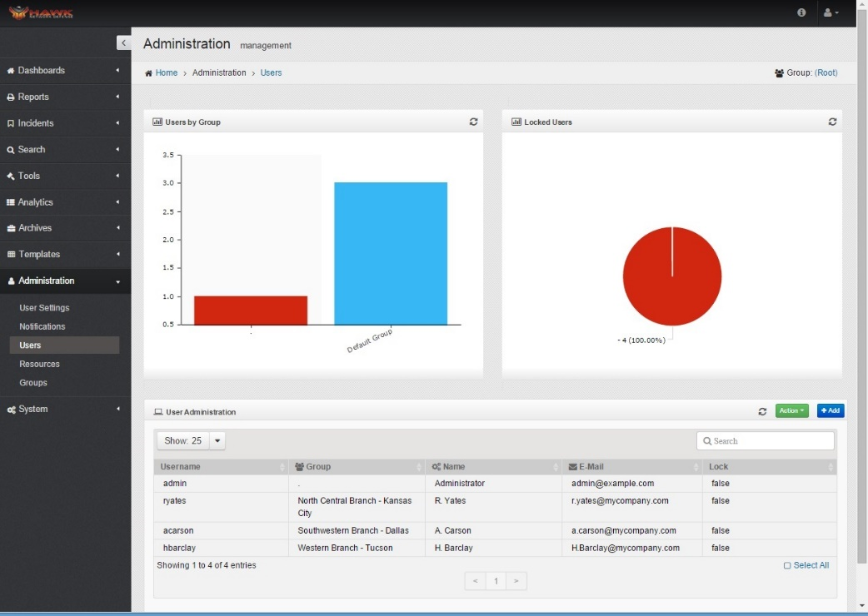Open Groups under Administration
This screenshot has height=616, width=868.
(33, 383)
